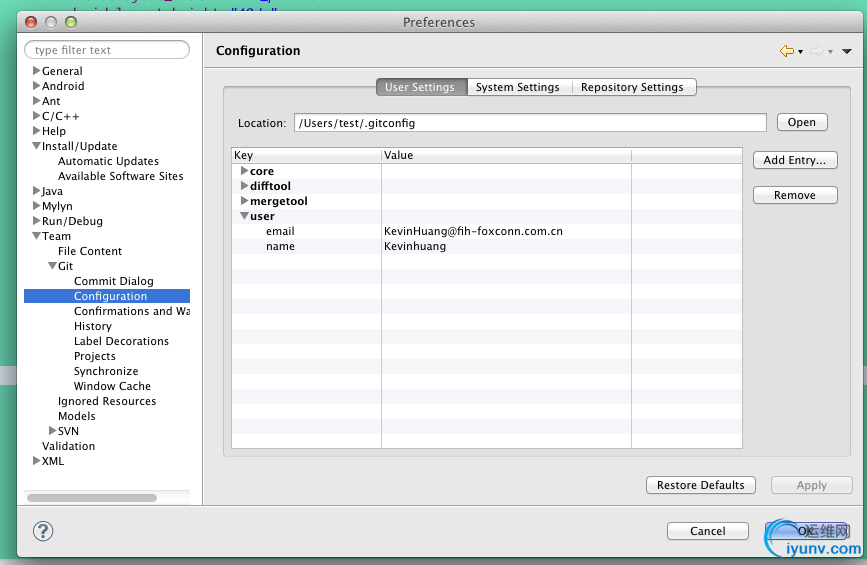
Task: Click Restore Defaults button
Action: tap(701, 485)
